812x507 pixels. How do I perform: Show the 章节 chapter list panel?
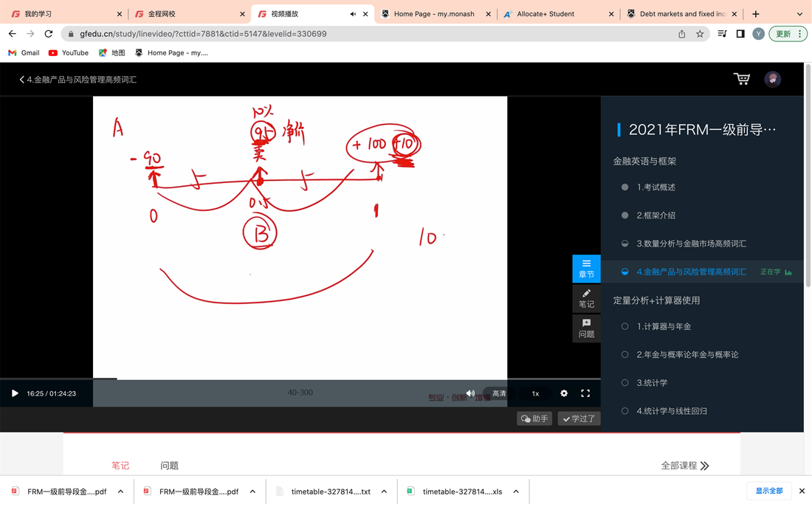pos(586,269)
